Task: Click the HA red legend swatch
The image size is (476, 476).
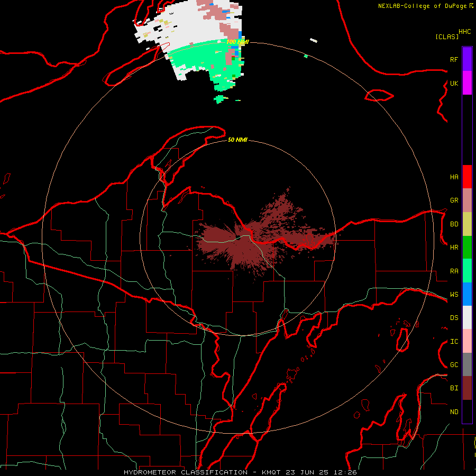Action: tap(467, 177)
